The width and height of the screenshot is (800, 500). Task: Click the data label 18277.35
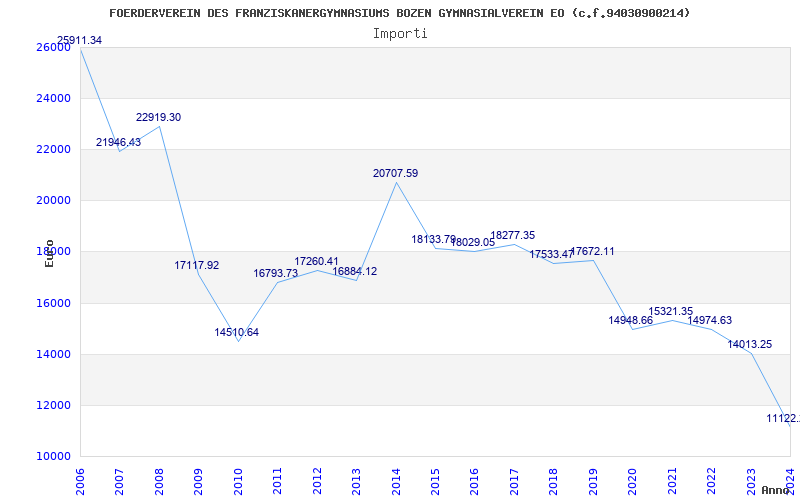coord(513,236)
